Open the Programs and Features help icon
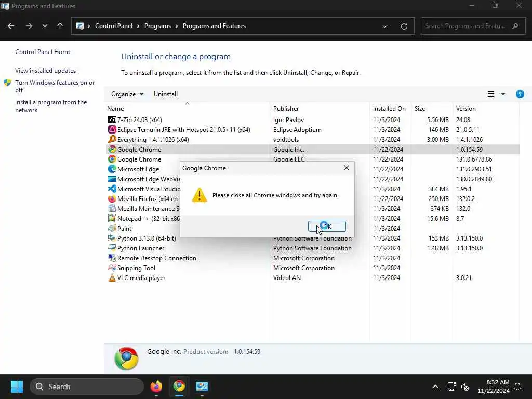This screenshot has height=399, width=532. [520, 94]
